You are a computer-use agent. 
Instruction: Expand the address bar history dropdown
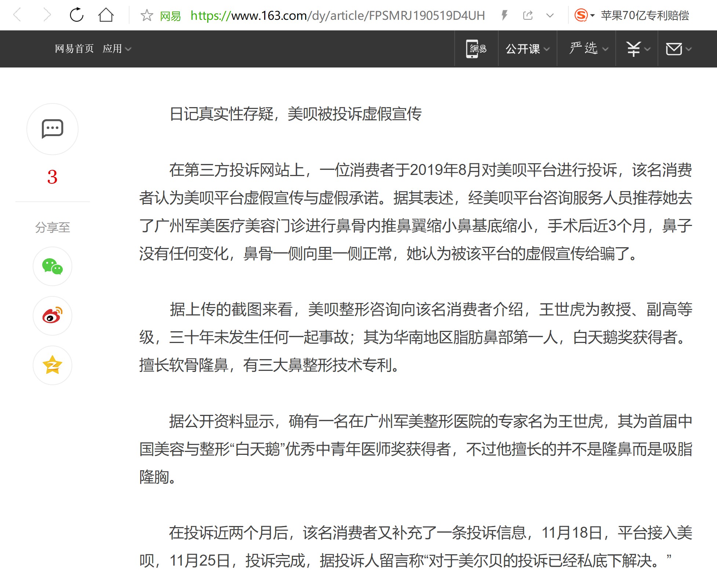point(550,15)
